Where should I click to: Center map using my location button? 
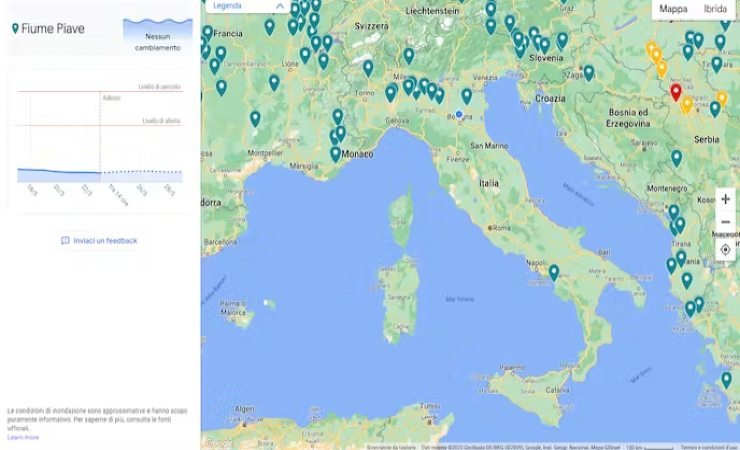click(725, 250)
